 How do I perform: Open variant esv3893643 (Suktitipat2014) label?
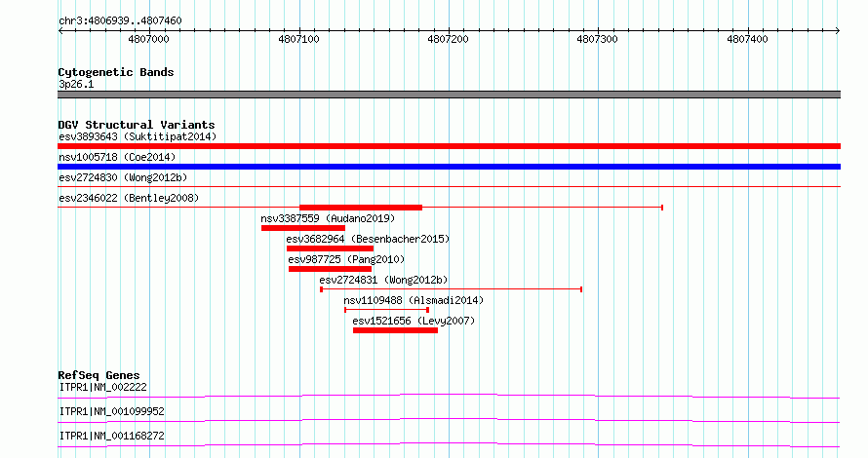tap(138, 136)
